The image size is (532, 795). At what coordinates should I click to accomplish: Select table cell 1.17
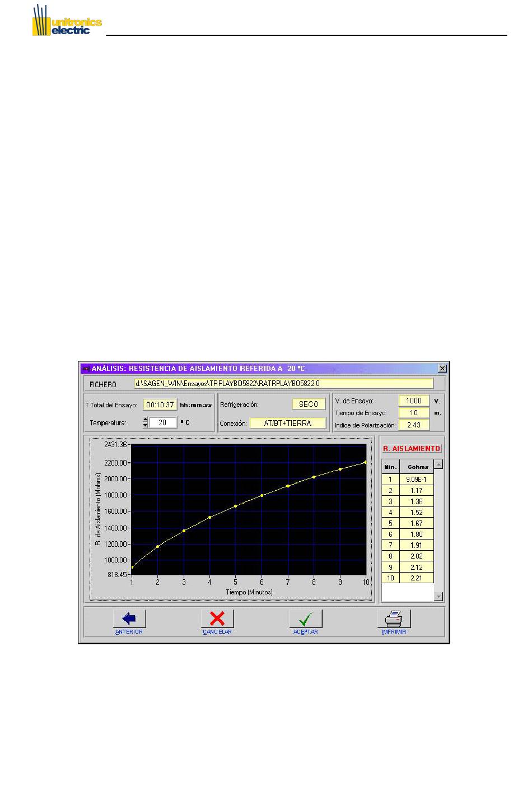click(417, 491)
